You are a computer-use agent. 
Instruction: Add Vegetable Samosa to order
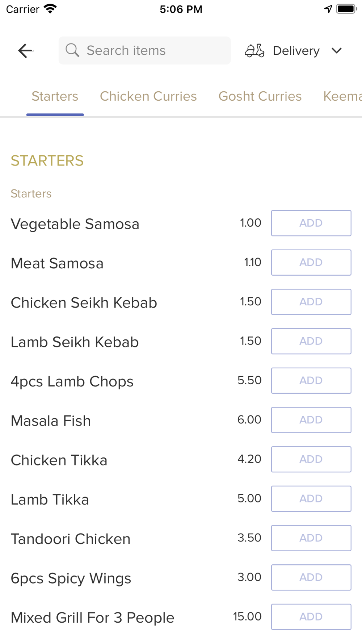pyautogui.click(x=311, y=223)
